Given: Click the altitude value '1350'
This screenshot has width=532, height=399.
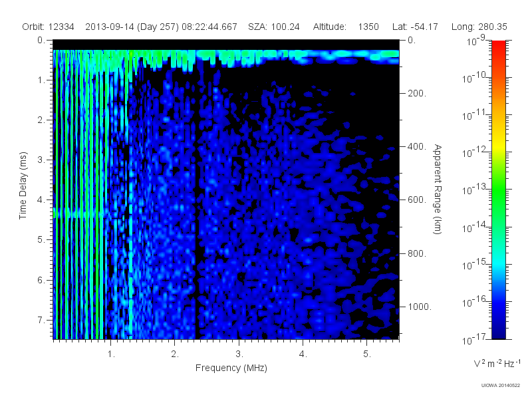Looking at the screenshot, I should [x=368, y=27].
